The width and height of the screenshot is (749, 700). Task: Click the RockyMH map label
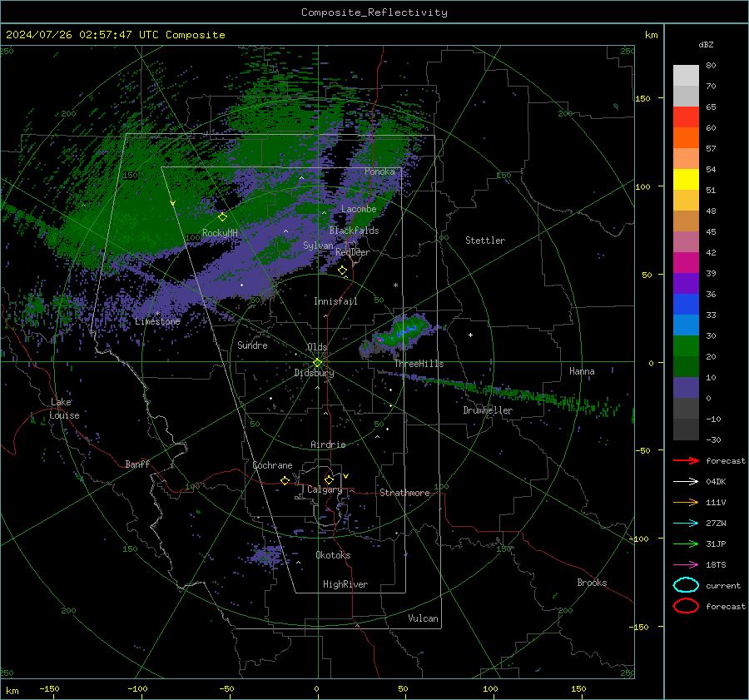220,233
